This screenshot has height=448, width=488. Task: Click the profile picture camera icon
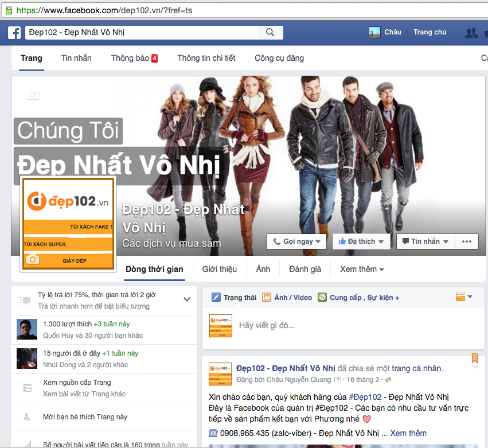(x=33, y=259)
